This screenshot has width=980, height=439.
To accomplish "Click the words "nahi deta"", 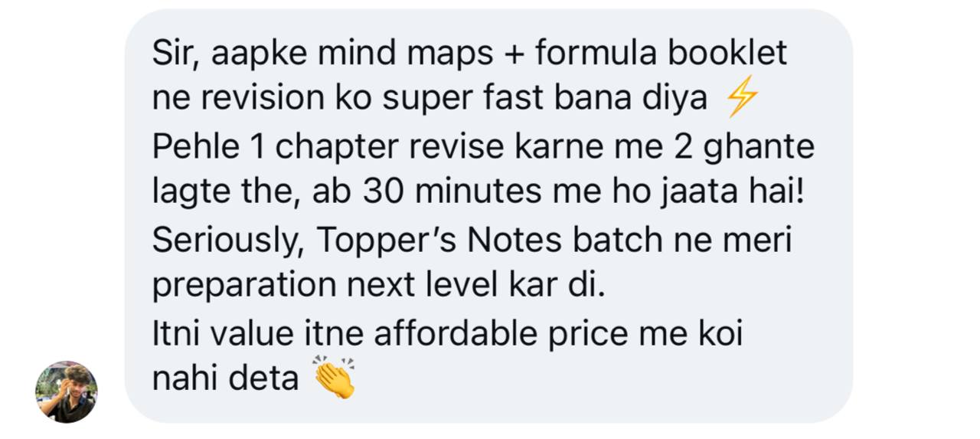I will point(226,378).
